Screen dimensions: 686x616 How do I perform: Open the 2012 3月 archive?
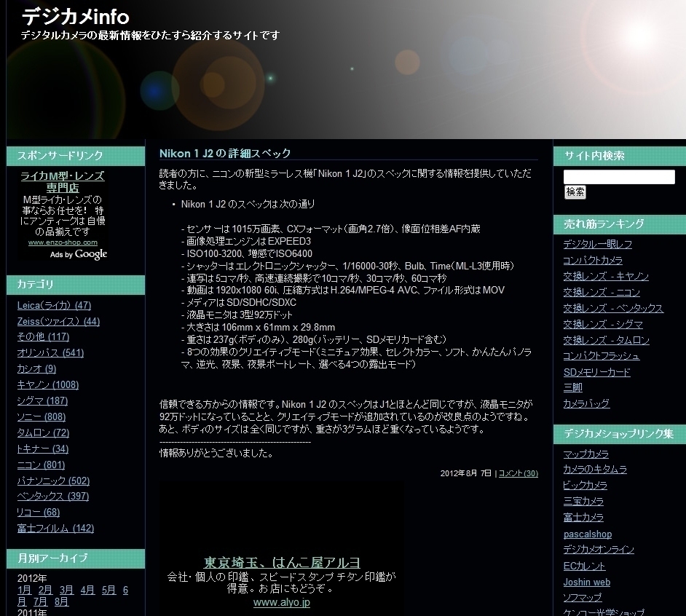[x=67, y=591]
